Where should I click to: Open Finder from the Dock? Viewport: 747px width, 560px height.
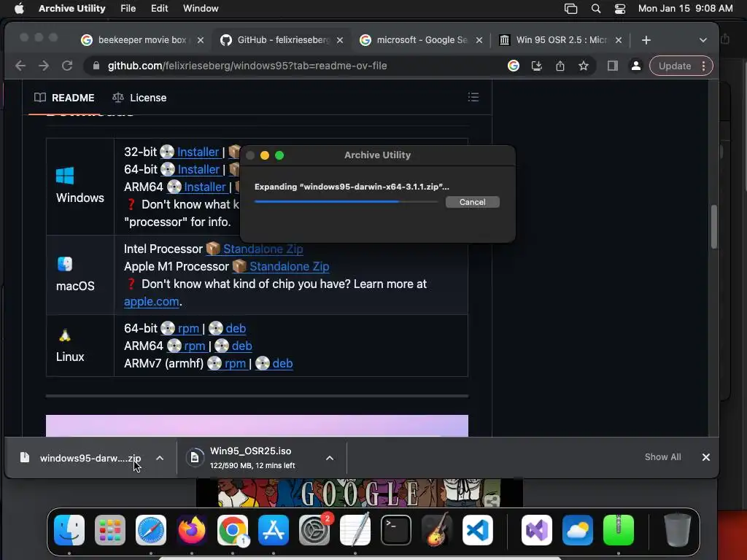69,530
